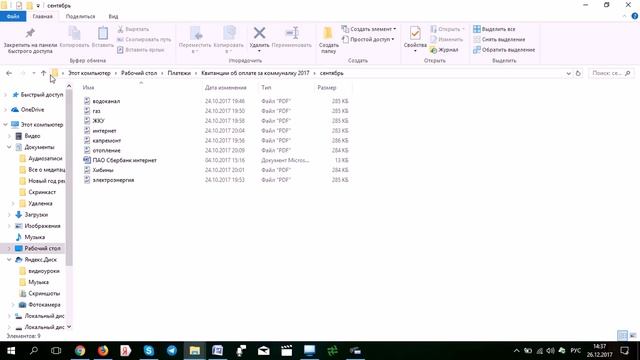Open Создать элемент dropdown
640x360 pixels.
[369, 29]
